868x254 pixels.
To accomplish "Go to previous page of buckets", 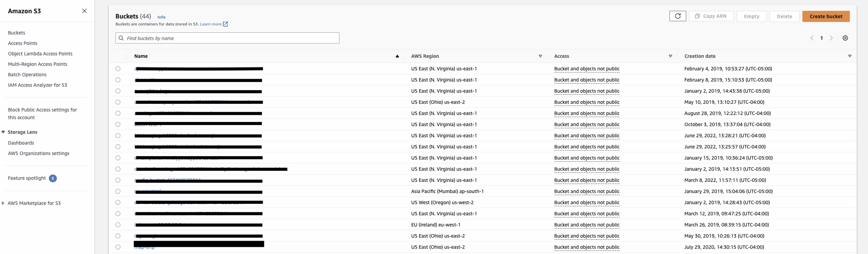I will click(x=812, y=38).
